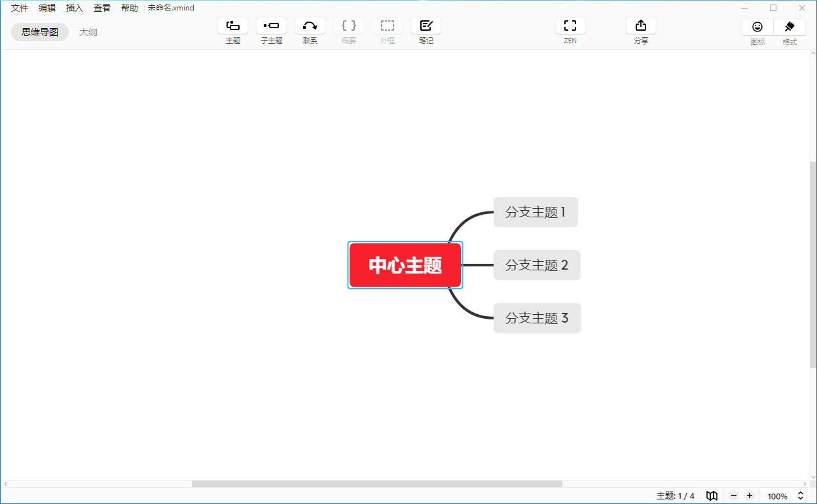
Task: Enter ZEN fullscreen mode
Action: click(x=570, y=26)
